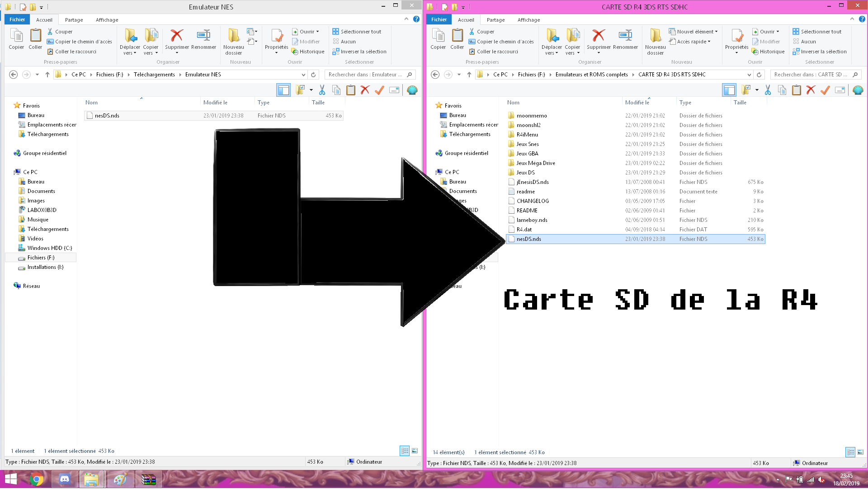Click Renommer icon in CARTE SD window ribbon

(625, 36)
